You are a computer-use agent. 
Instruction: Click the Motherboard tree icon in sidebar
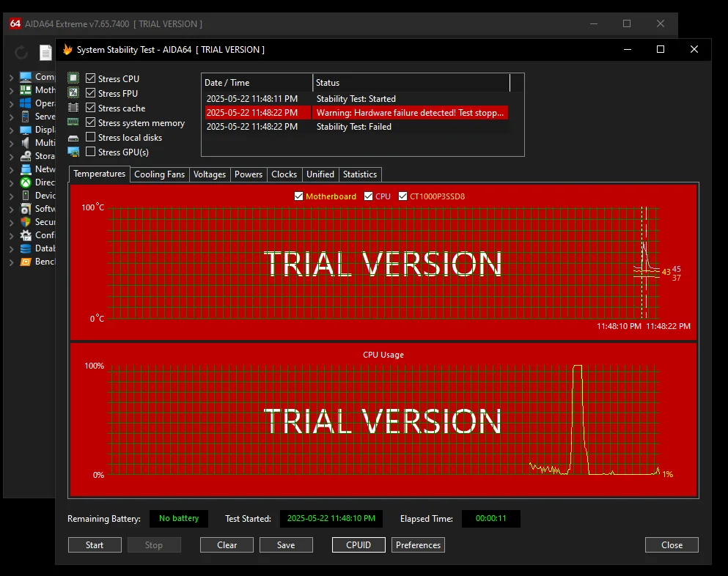pyautogui.click(x=26, y=90)
